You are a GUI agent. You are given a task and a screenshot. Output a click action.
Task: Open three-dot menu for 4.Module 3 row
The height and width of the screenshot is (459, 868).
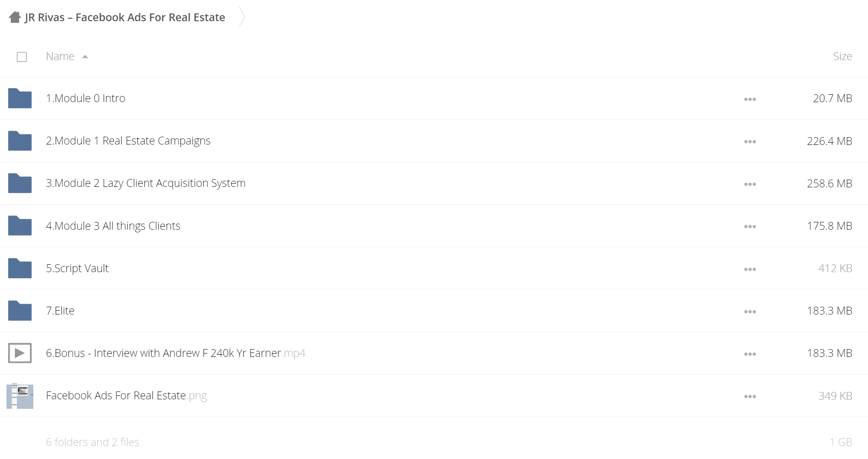pyautogui.click(x=750, y=226)
